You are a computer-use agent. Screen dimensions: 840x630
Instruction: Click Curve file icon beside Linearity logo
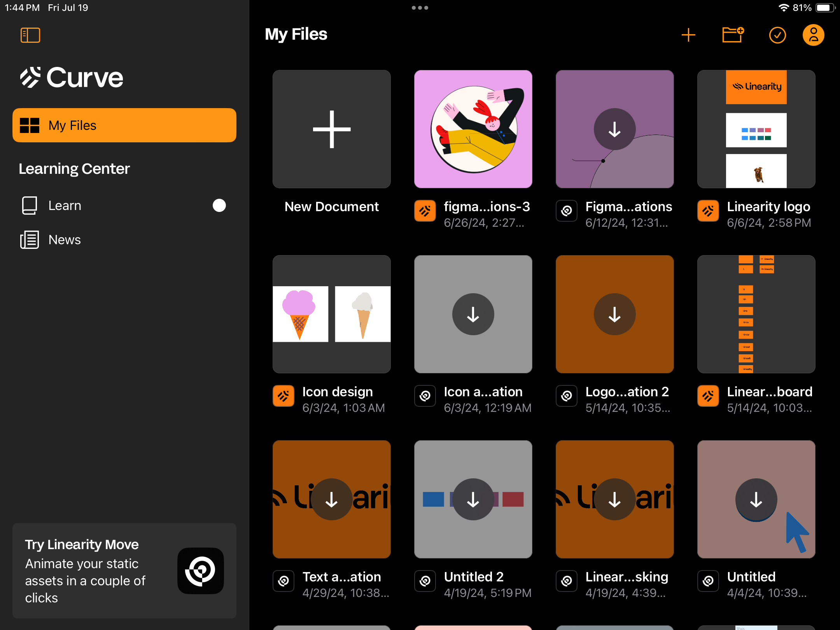(x=708, y=211)
